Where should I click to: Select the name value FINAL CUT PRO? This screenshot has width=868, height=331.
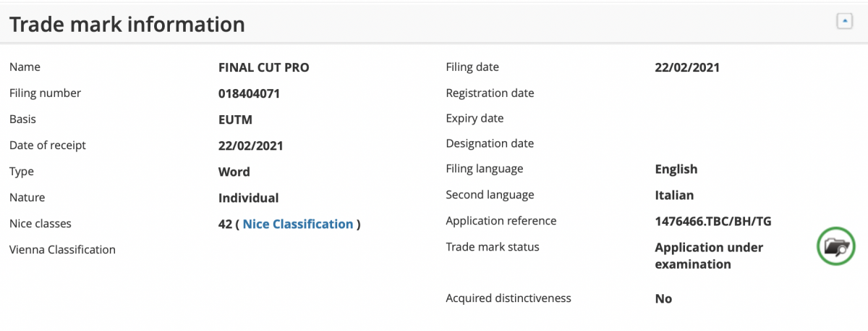[x=263, y=67]
